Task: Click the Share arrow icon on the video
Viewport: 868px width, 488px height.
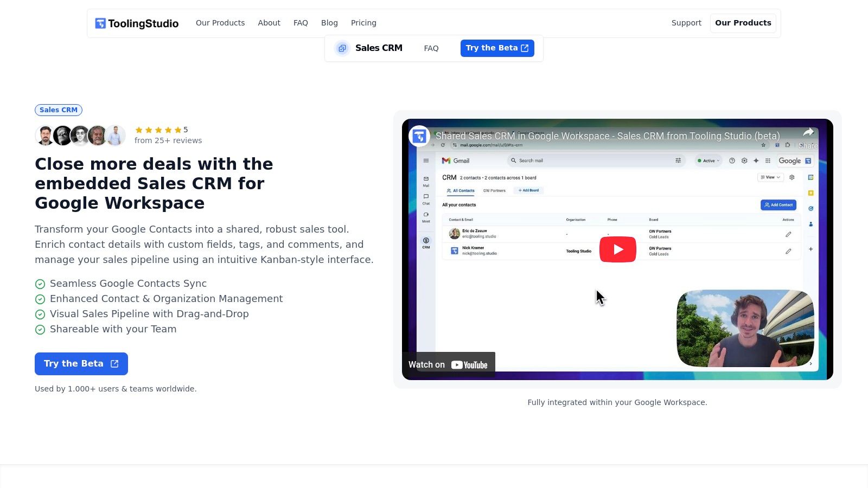Action: (x=808, y=132)
